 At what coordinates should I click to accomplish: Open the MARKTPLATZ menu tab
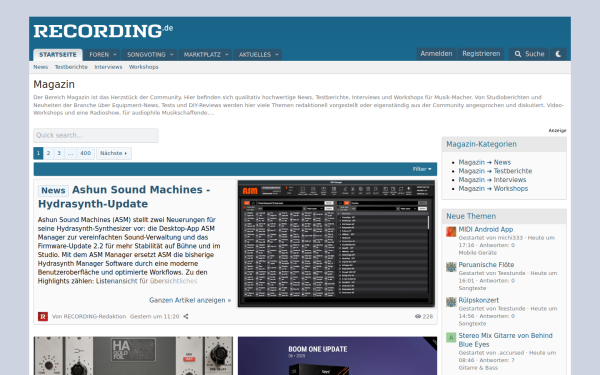[x=202, y=55]
